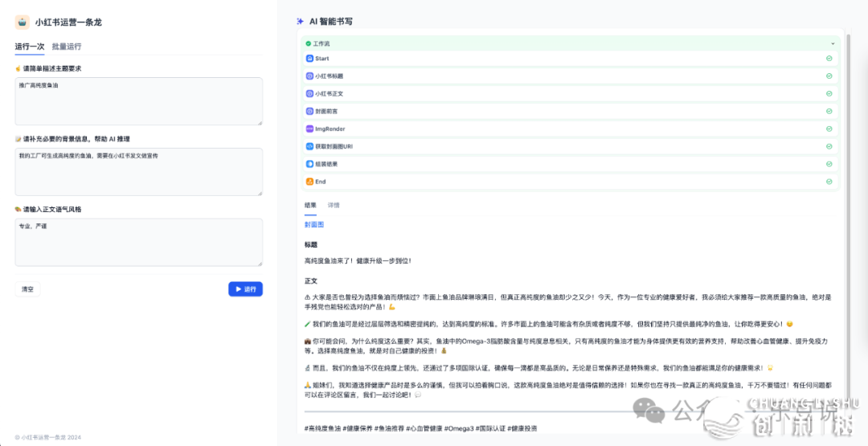This screenshot has height=446, width=868.
Task: Click the 封面前言 node icon
Action: pos(309,111)
